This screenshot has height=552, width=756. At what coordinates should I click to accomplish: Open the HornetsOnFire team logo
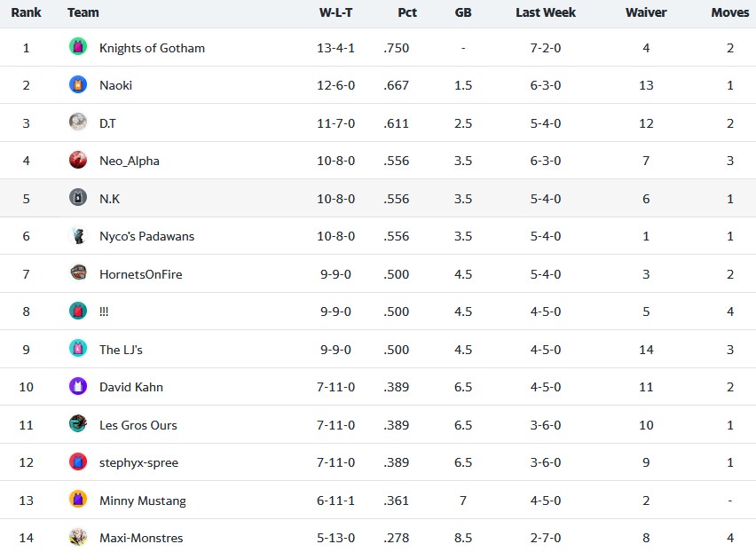78,272
